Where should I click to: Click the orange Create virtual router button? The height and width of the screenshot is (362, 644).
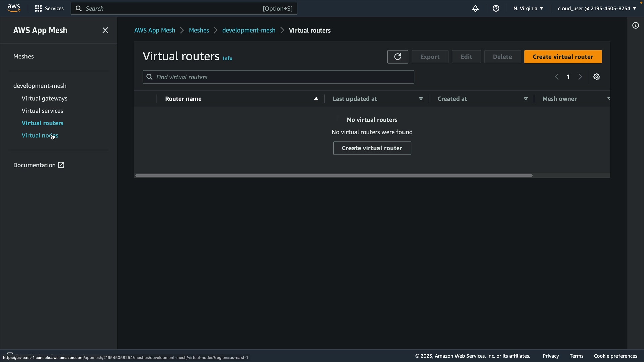(562, 57)
